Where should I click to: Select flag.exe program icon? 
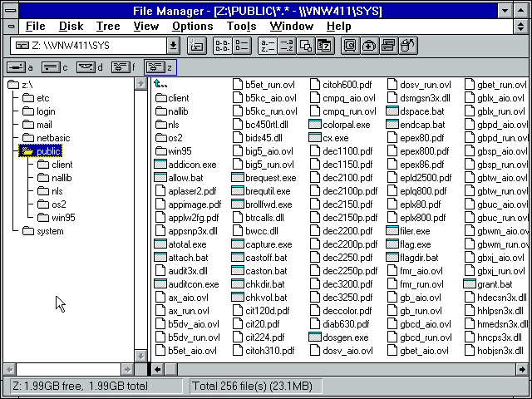(392, 244)
